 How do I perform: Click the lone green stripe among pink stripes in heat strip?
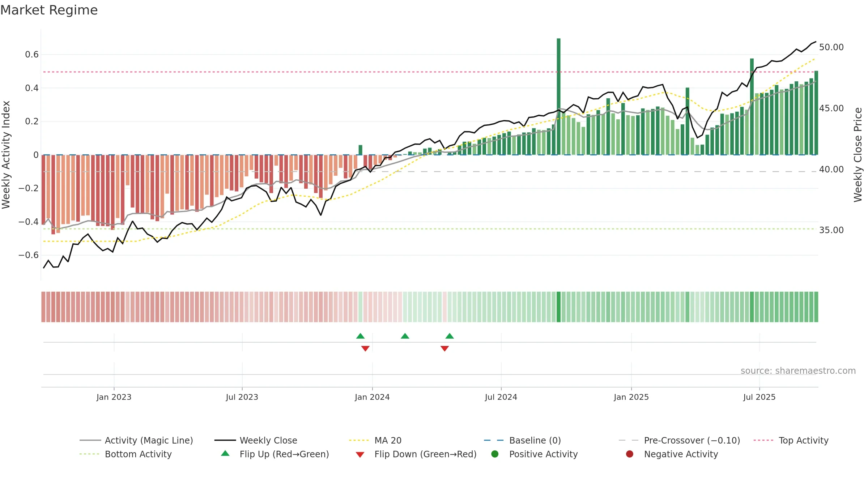pos(360,307)
